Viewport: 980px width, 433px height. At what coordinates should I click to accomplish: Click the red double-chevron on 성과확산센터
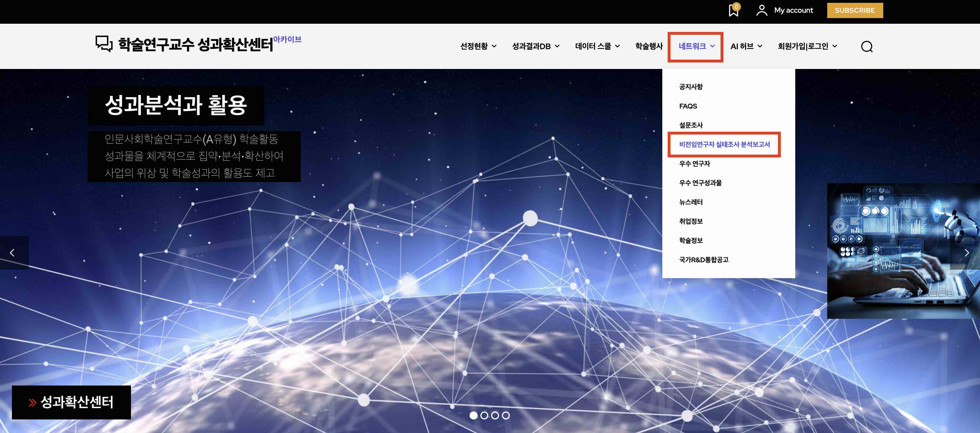32,402
